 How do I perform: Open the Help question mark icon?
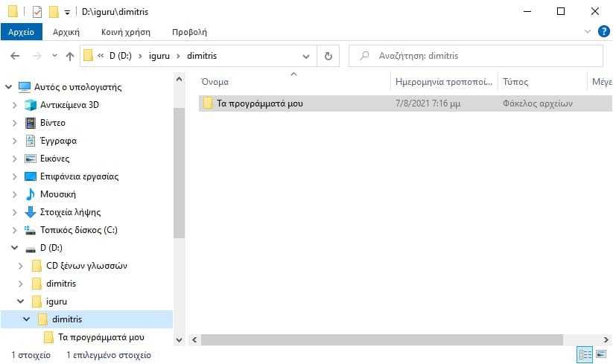pyautogui.click(x=603, y=31)
